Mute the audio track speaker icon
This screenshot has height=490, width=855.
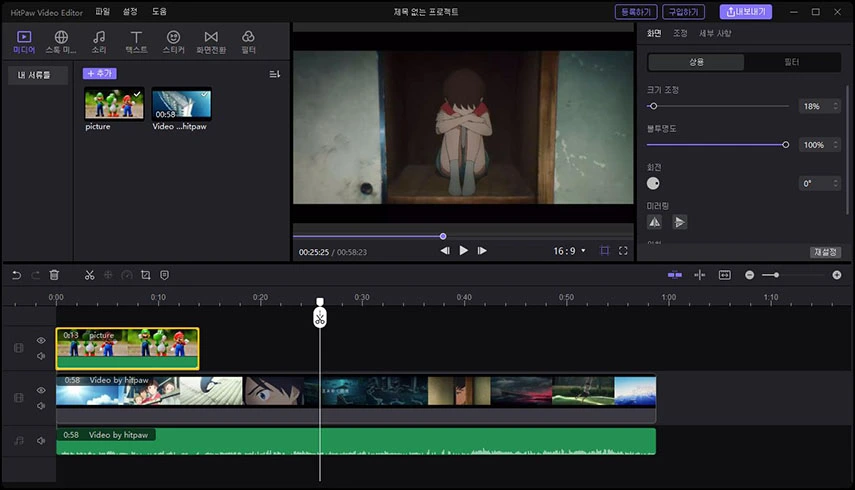click(x=41, y=440)
